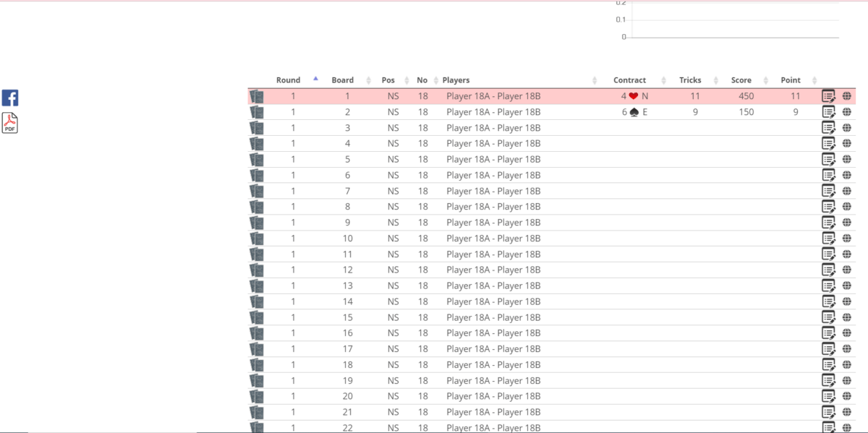Open the cards icon for board 20
Screen dimensions: 868x433
[257, 396]
